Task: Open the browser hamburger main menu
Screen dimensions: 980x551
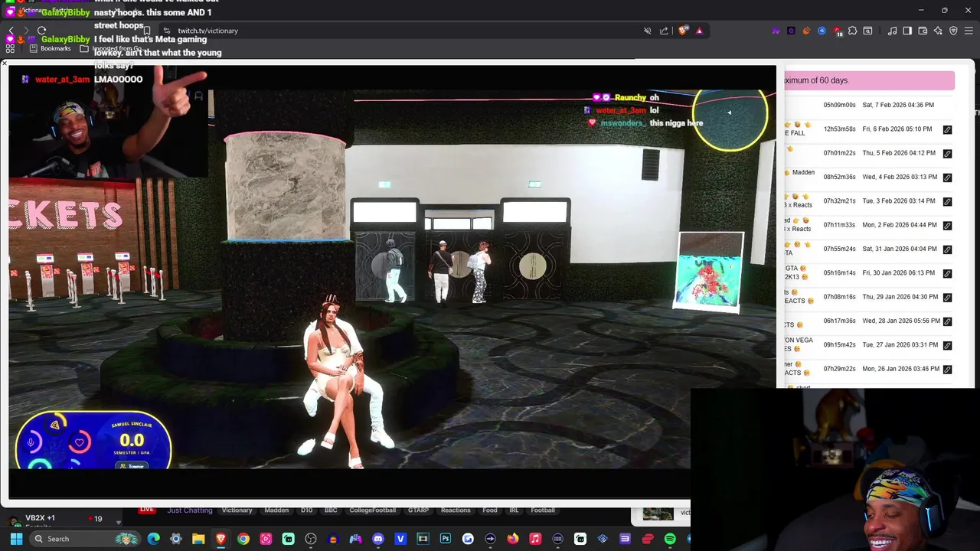Action: [x=970, y=31]
